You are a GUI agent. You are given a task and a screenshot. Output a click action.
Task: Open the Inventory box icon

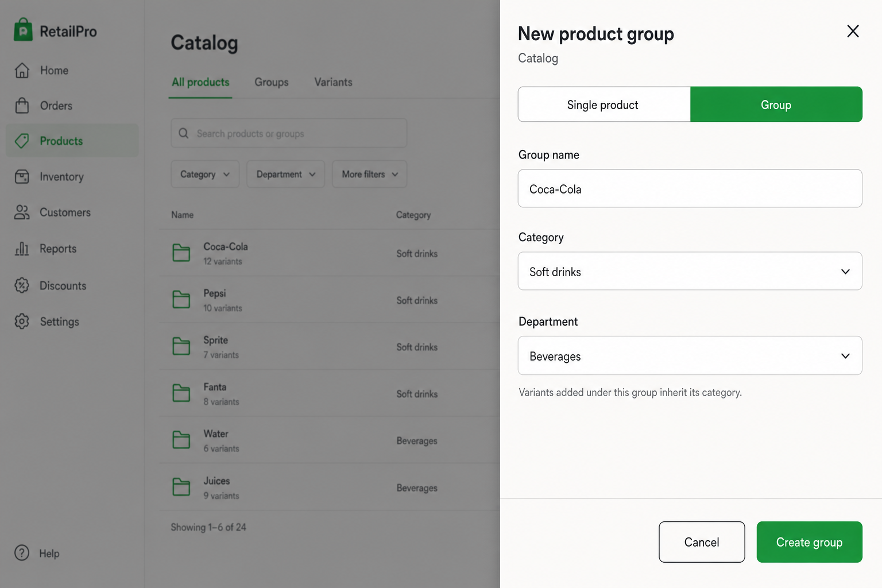click(x=22, y=177)
